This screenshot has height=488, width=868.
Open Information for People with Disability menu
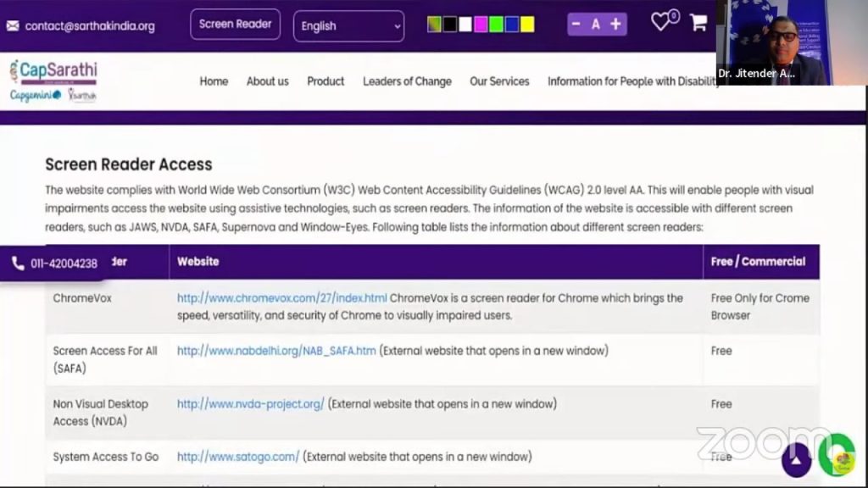[x=632, y=81]
